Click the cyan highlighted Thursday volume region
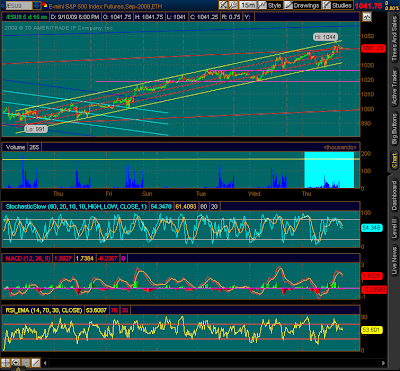This screenshot has height=371, width=400. pyautogui.click(x=329, y=170)
